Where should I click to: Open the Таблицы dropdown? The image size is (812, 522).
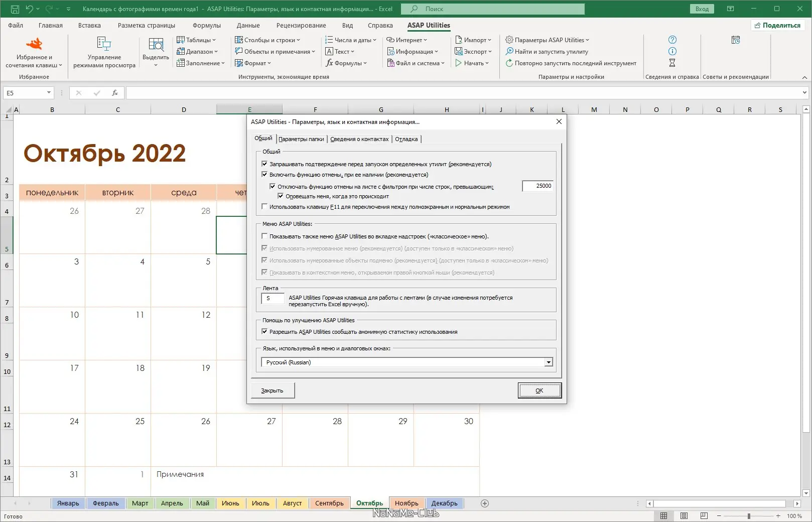pyautogui.click(x=196, y=40)
